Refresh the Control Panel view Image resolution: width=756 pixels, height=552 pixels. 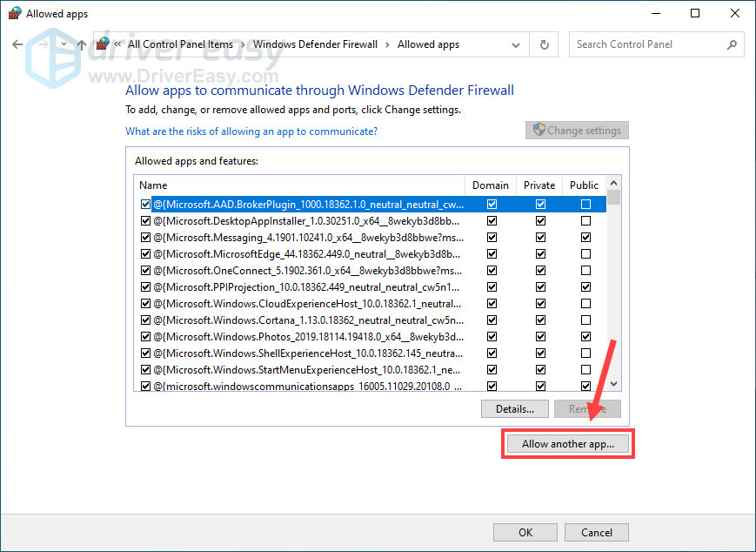pos(544,45)
